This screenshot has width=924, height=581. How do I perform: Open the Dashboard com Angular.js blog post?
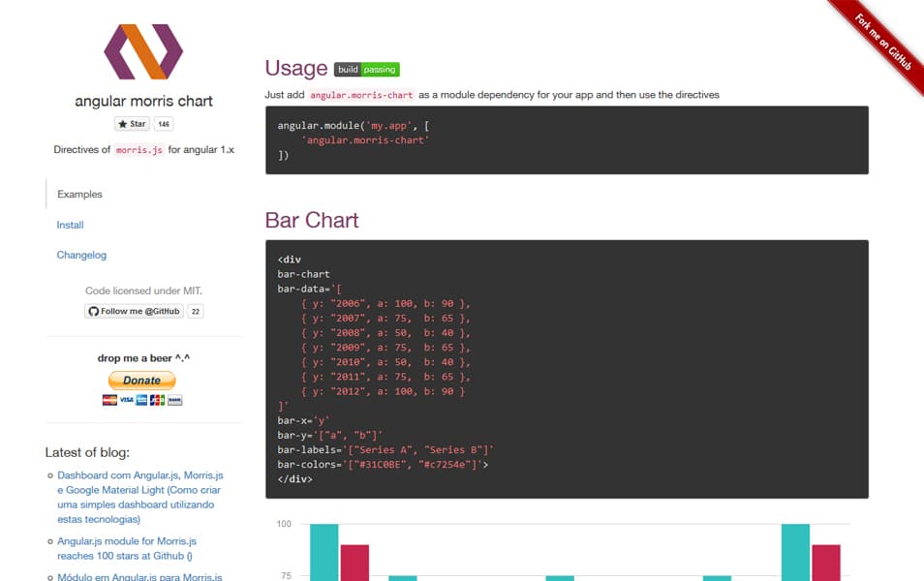140,497
